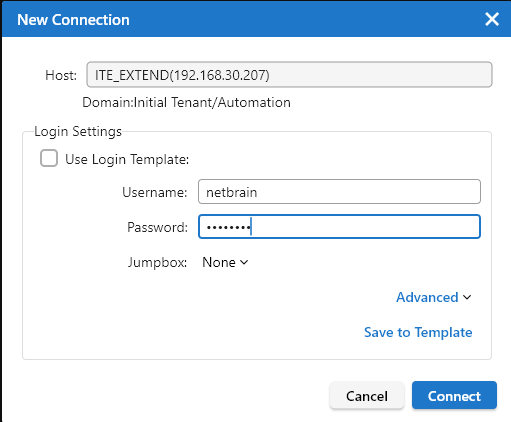511x422 pixels.
Task: Expand the Advanced settings link
Action: click(433, 297)
